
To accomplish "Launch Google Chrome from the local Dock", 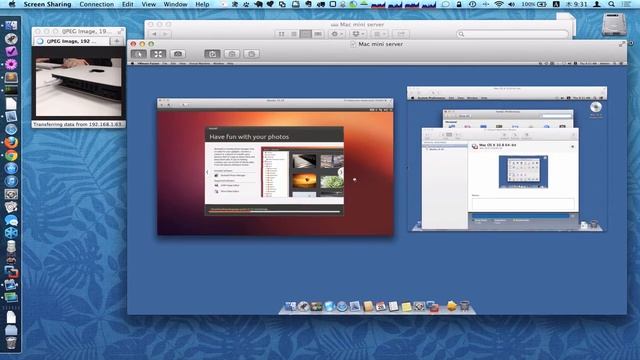I will coord(11,155).
